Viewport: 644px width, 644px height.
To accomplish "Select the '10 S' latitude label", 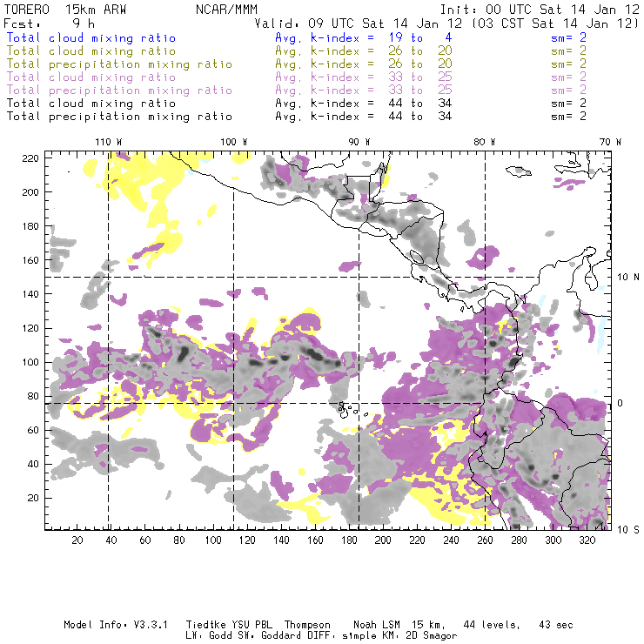I will (628, 530).
